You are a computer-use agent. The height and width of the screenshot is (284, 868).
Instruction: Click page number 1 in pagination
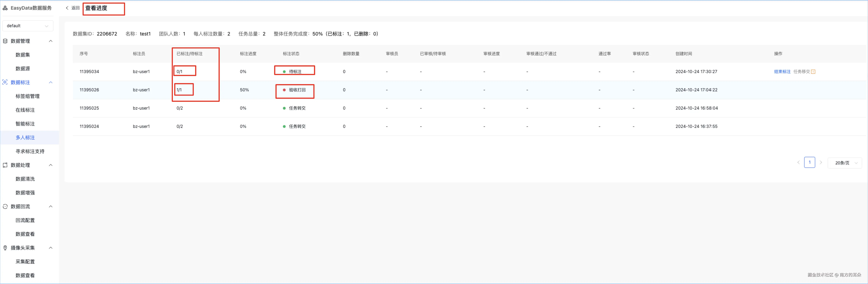809,163
